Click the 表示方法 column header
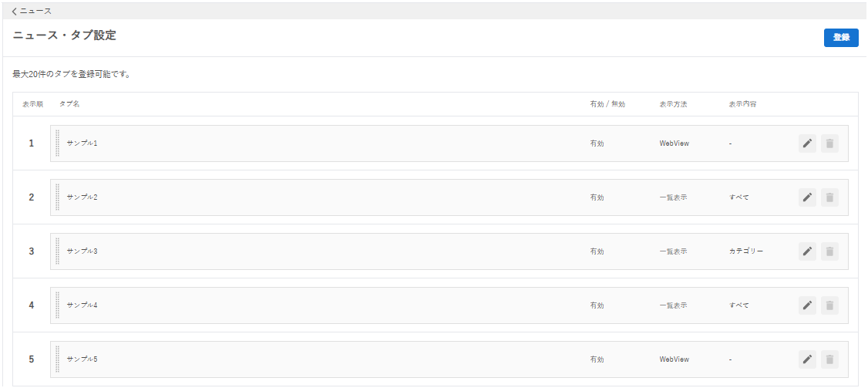Viewport: 868px width, 388px height. point(673,104)
